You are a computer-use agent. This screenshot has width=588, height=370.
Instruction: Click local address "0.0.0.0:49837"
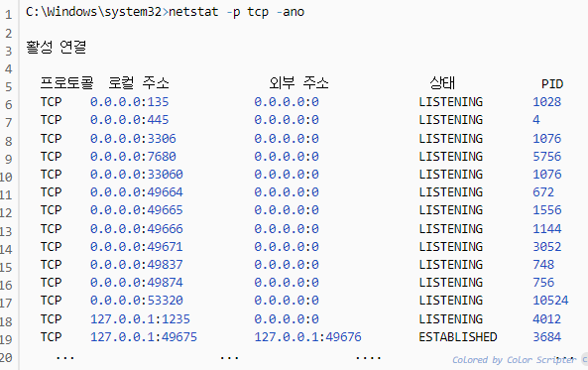pyautogui.click(x=137, y=265)
